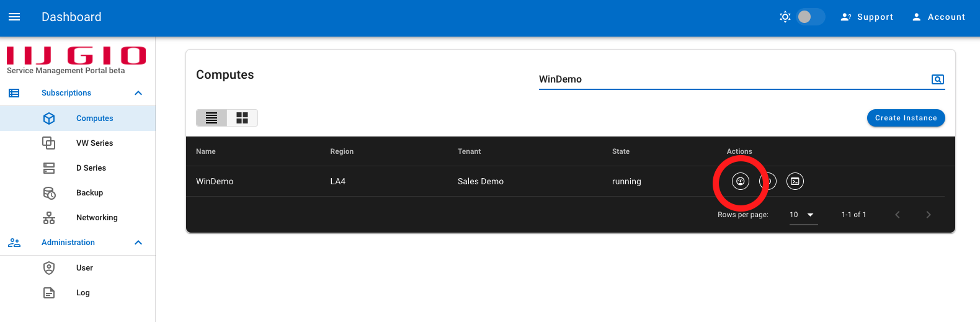
Task: Click the Dashboard title
Action: click(71, 17)
